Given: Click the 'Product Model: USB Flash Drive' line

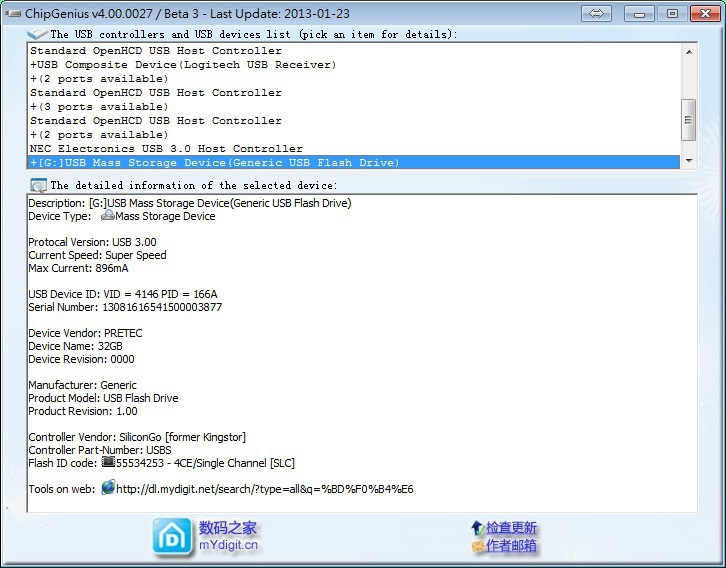Looking at the screenshot, I should tap(103, 398).
